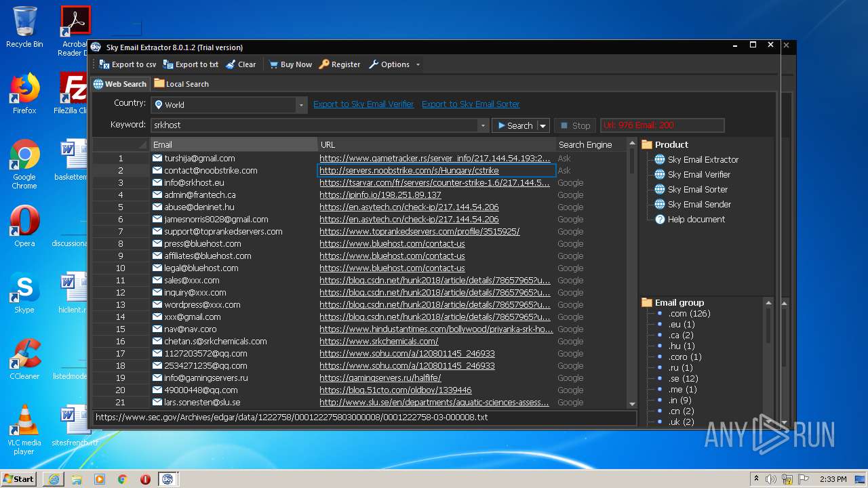The height and width of the screenshot is (488, 868).
Task: Clear the results list
Action: 241,64
